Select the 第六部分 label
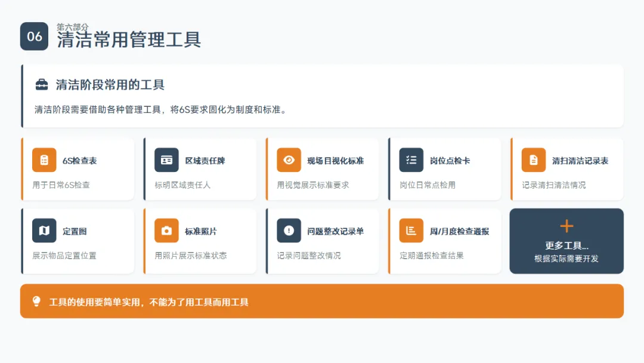The width and height of the screenshot is (644, 363). [72, 27]
